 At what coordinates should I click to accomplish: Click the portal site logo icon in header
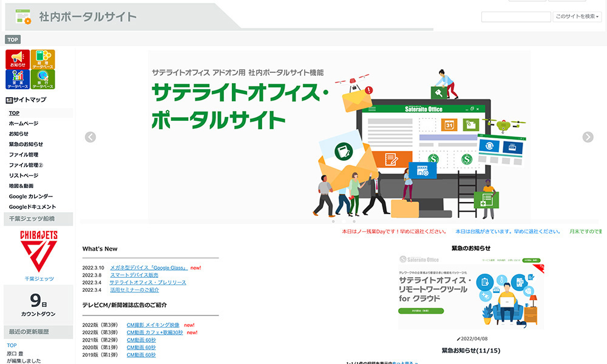pyautogui.click(x=23, y=16)
